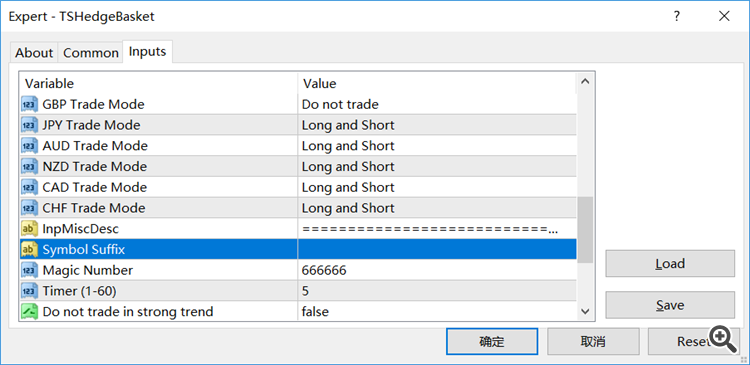Click the question mark help button
Viewport: 750px width, 365px height.
(x=677, y=16)
